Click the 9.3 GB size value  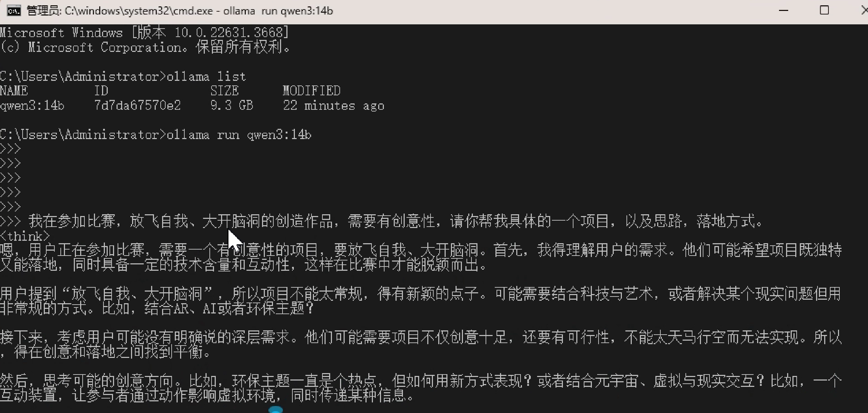point(232,105)
